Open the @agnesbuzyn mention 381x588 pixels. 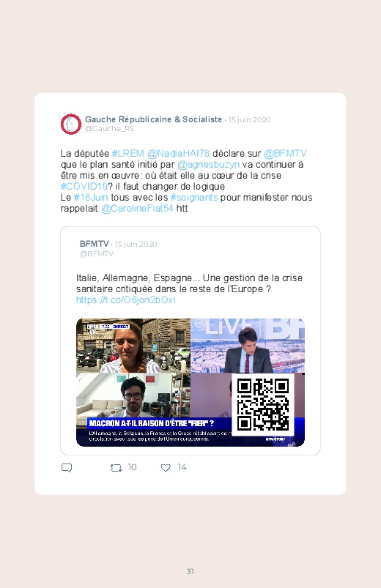click(x=208, y=165)
